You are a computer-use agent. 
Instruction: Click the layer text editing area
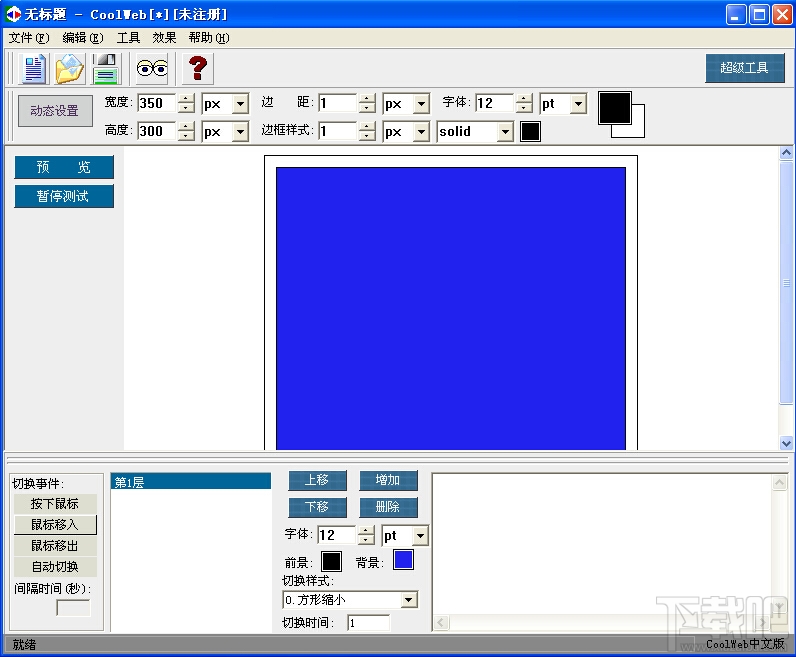[603, 544]
